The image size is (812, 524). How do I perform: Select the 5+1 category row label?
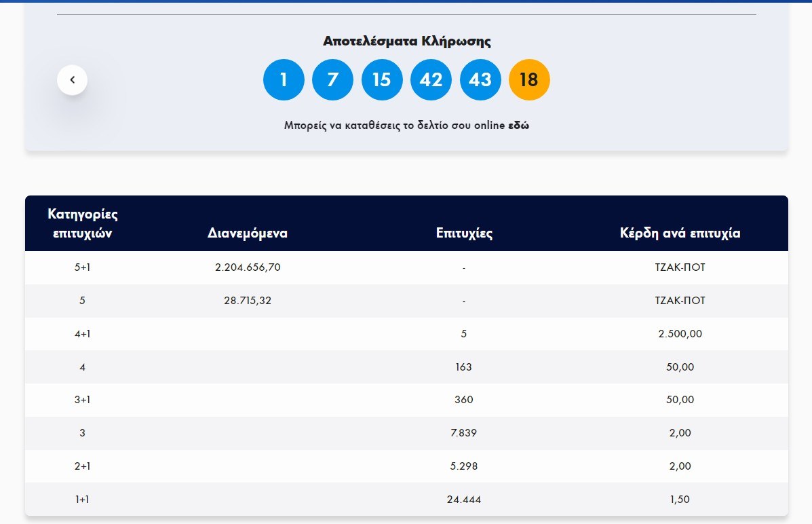pyautogui.click(x=82, y=267)
